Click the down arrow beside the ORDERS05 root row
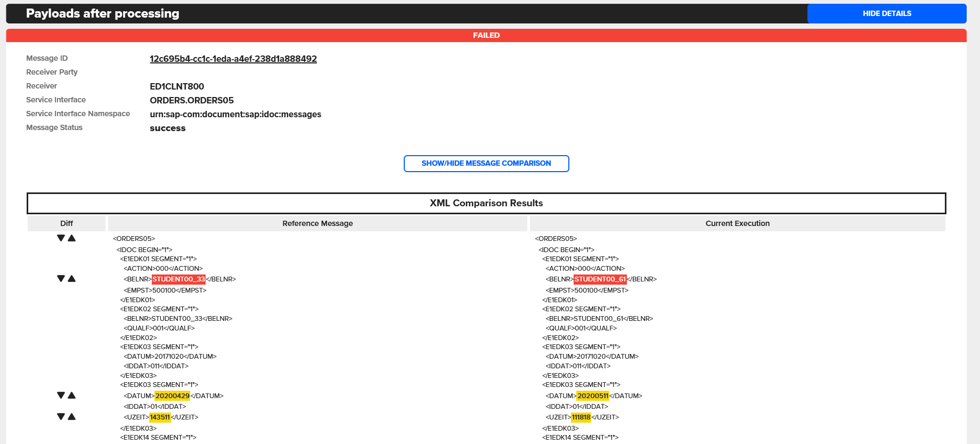The width and height of the screenshot is (980, 444). point(61,238)
